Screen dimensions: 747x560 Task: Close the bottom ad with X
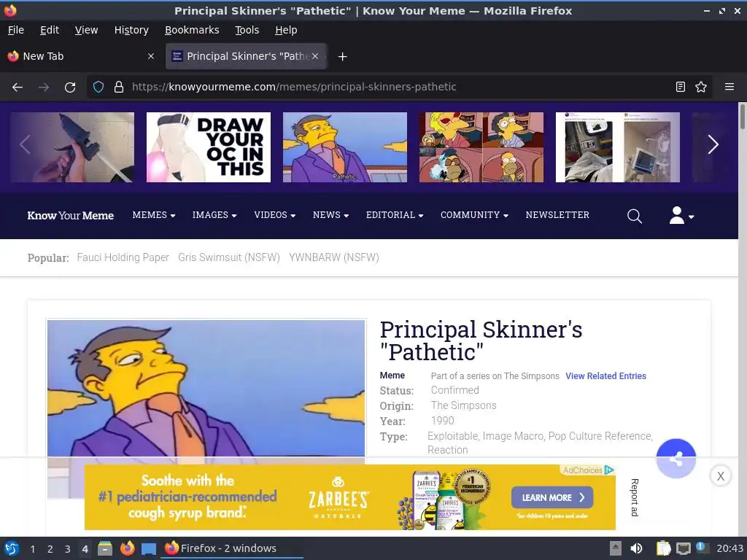[720, 475]
